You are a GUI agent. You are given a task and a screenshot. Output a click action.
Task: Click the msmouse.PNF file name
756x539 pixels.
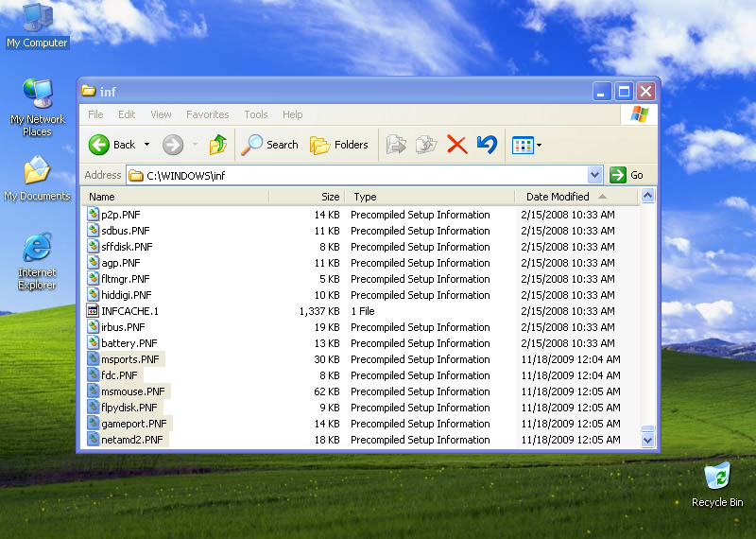click(x=133, y=391)
